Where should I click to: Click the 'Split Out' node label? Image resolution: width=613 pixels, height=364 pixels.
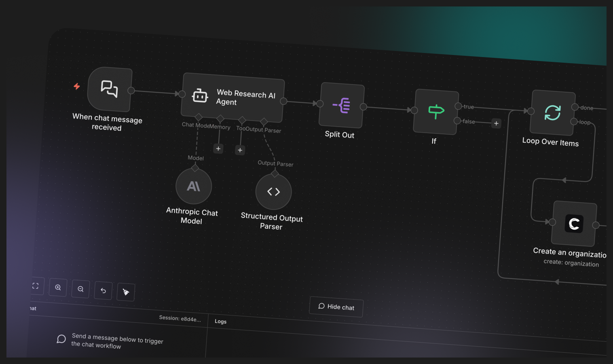point(340,135)
